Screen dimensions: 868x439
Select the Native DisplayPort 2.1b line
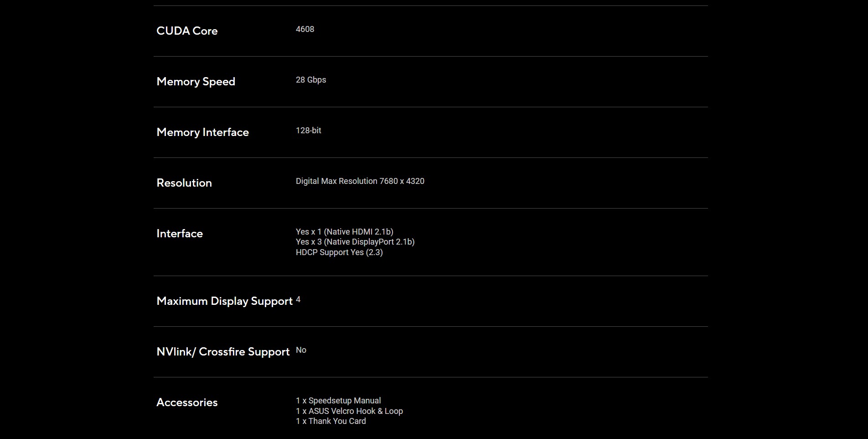coord(355,242)
